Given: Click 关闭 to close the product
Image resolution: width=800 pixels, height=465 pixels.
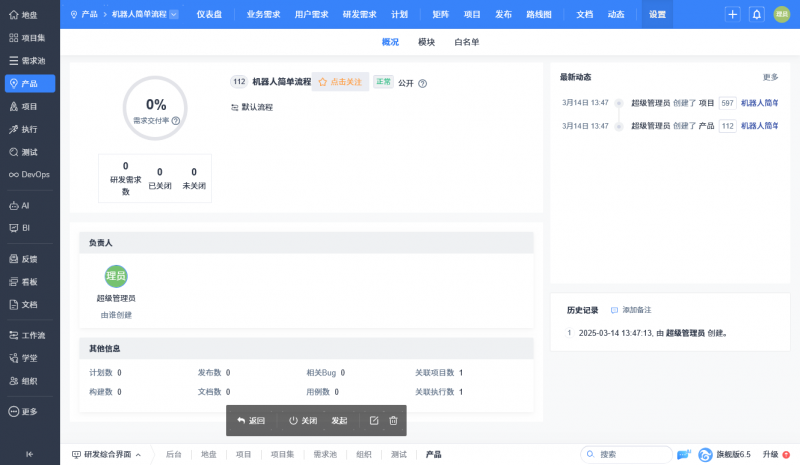Looking at the screenshot, I should tap(303, 420).
